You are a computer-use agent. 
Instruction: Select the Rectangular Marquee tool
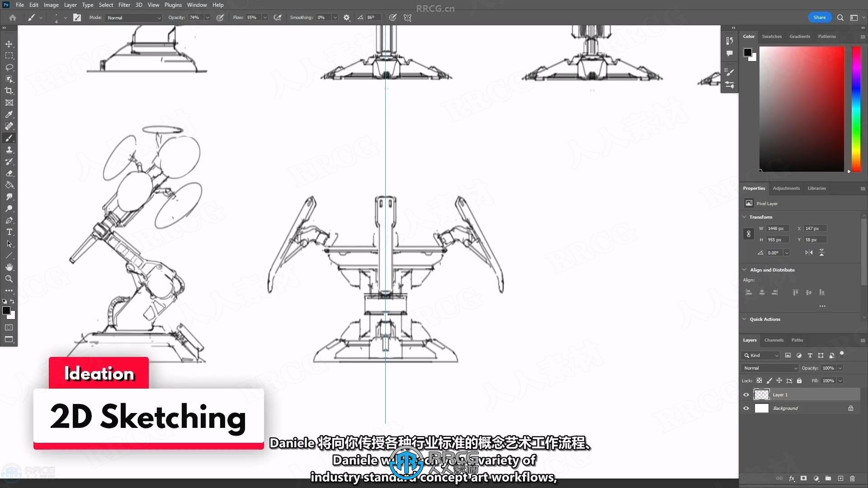tap(9, 56)
